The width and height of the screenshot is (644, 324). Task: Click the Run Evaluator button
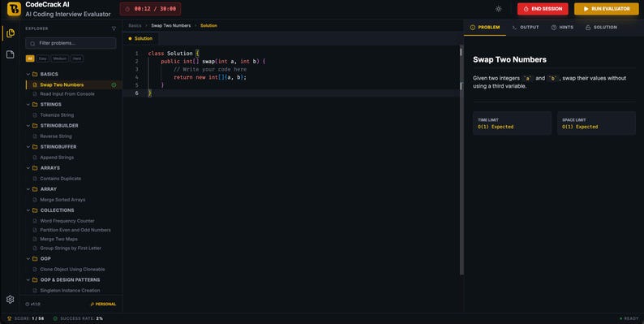click(x=606, y=9)
